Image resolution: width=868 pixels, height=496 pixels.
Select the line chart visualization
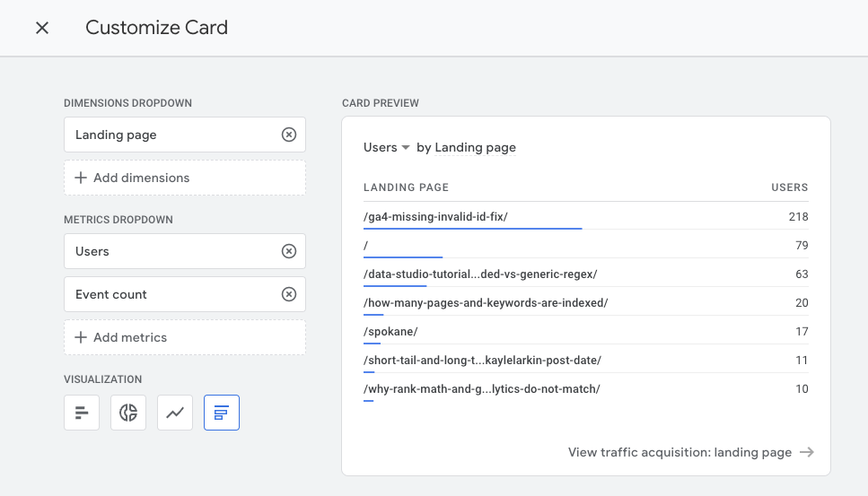point(175,413)
